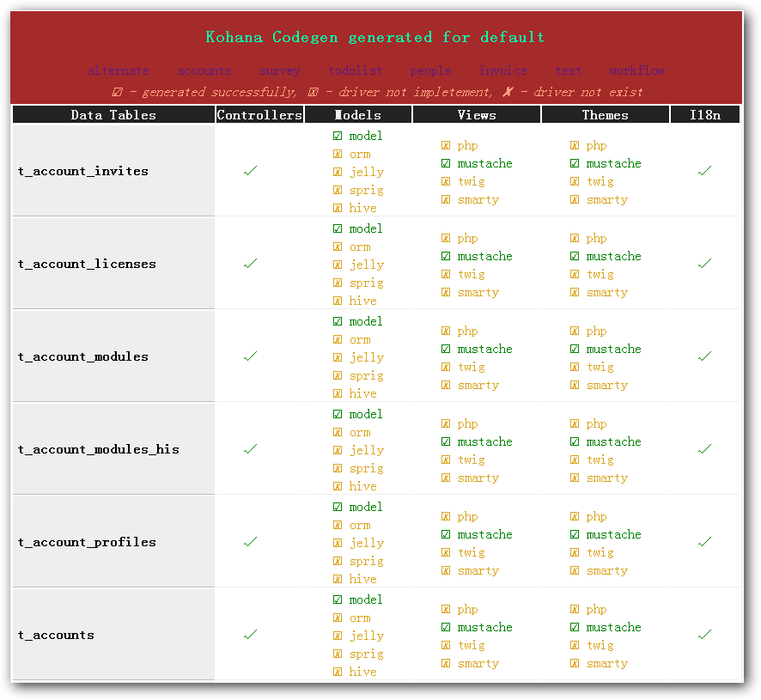Select the t_account_licenses table name

tap(87, 264)
